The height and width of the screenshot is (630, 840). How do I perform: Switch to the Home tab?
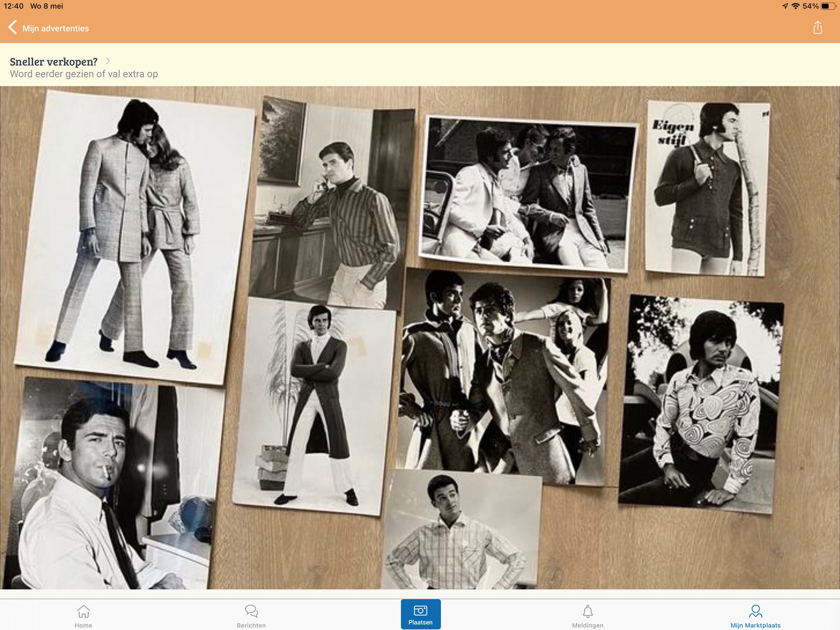coord(84,616)
